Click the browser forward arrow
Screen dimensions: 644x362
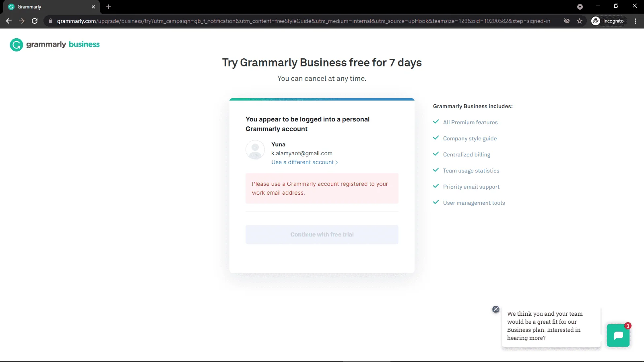[x=22, y=21]
